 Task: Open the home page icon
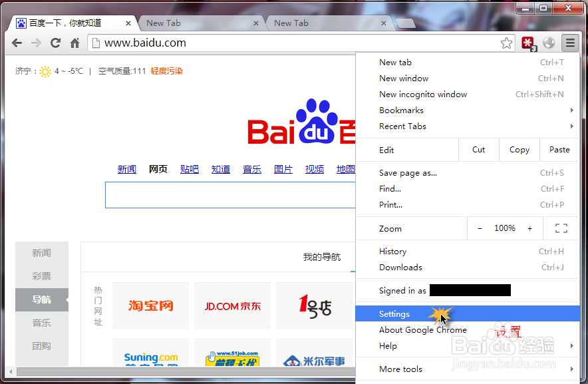(75, 43)
